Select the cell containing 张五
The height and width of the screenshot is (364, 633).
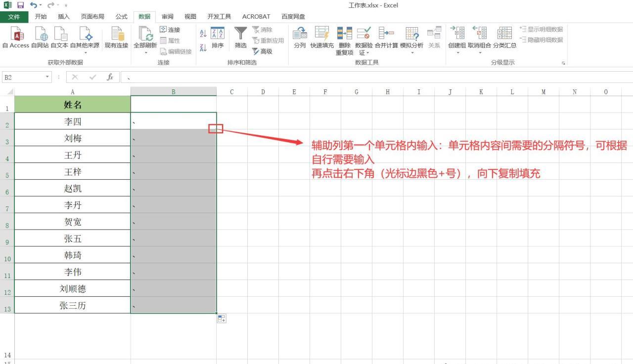point(73,239)
